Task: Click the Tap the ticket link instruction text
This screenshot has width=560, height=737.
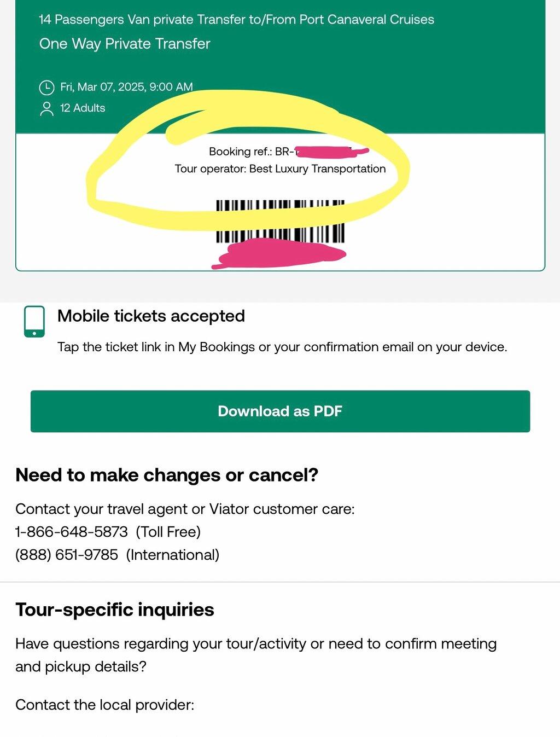Action: [282, 347]
